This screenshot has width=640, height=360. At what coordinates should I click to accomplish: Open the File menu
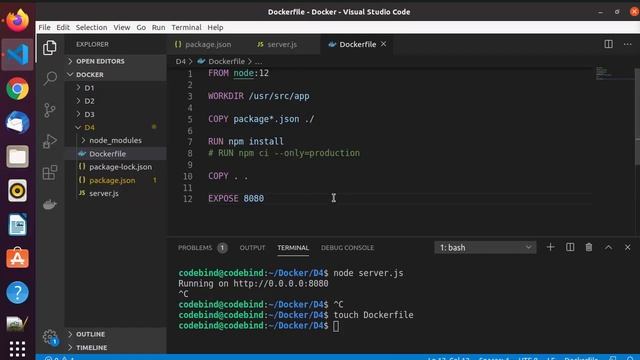tap(44, 27)
